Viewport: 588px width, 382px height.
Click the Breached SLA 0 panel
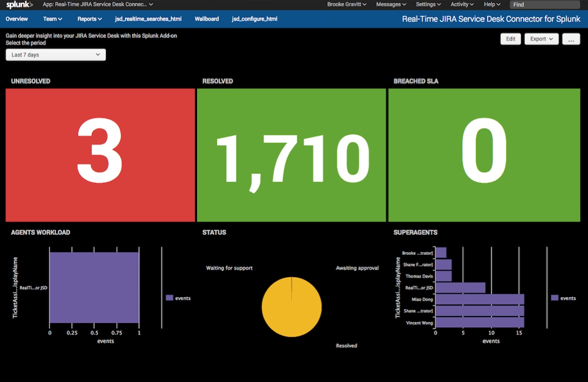point(484,155)
